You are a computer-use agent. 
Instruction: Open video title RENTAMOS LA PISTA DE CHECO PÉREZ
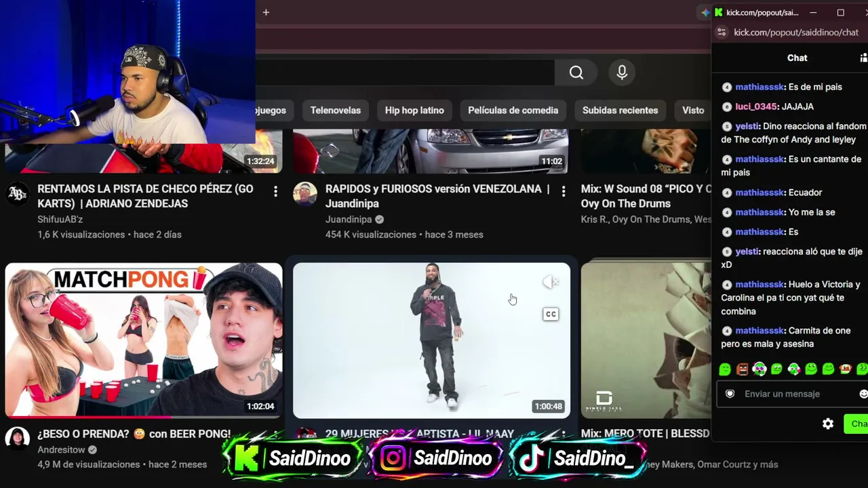[x=145, y=196]
